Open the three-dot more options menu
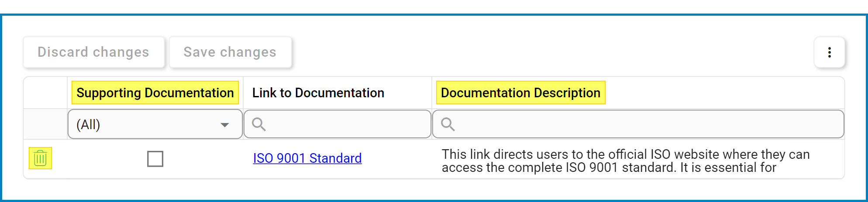The image size is (868, 202). (x=829, y=52)
